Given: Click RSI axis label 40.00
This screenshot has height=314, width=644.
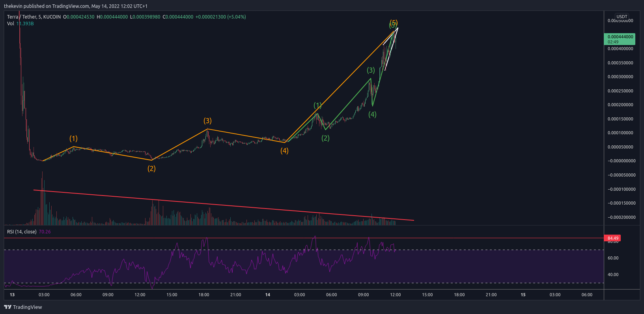Looking at the screenshot, I should tap(613, 275).
